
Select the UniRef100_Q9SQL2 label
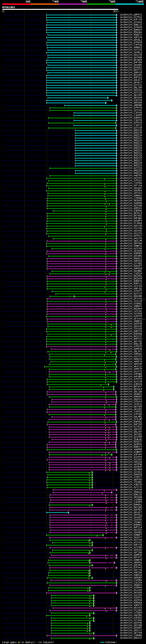point(131,40)
